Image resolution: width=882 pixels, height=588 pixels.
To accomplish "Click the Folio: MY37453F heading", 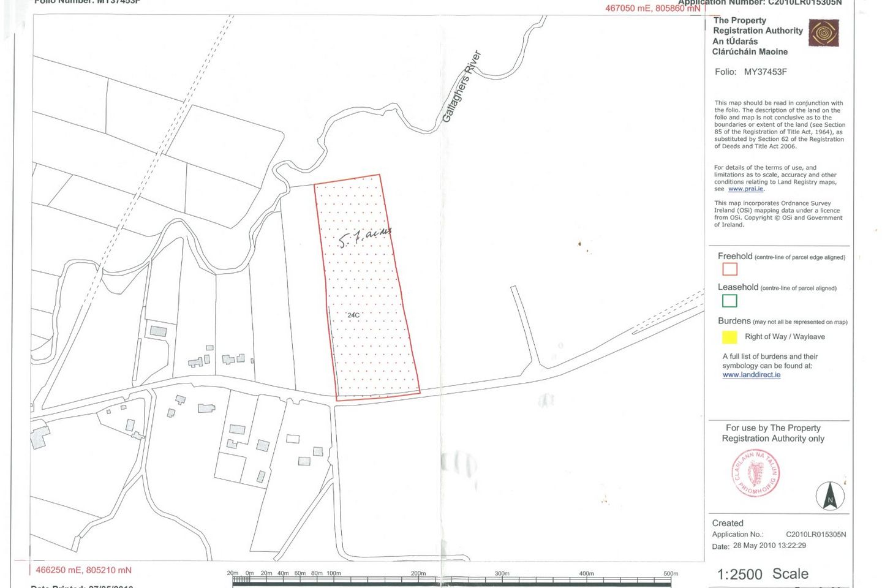I will [x=750, y=72].
